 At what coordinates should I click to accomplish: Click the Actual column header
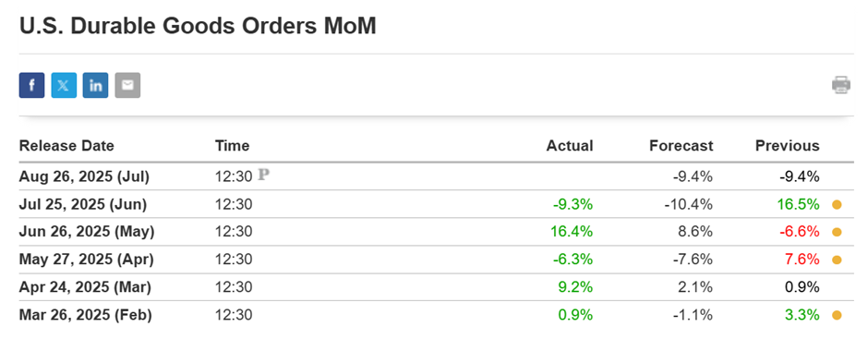tap(570, 146)
